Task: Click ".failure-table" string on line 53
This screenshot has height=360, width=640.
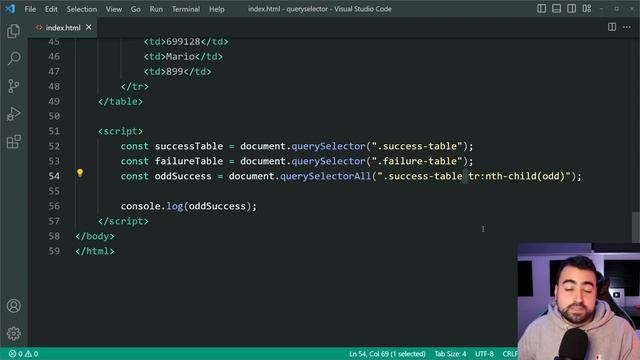Action: point(417,161)
